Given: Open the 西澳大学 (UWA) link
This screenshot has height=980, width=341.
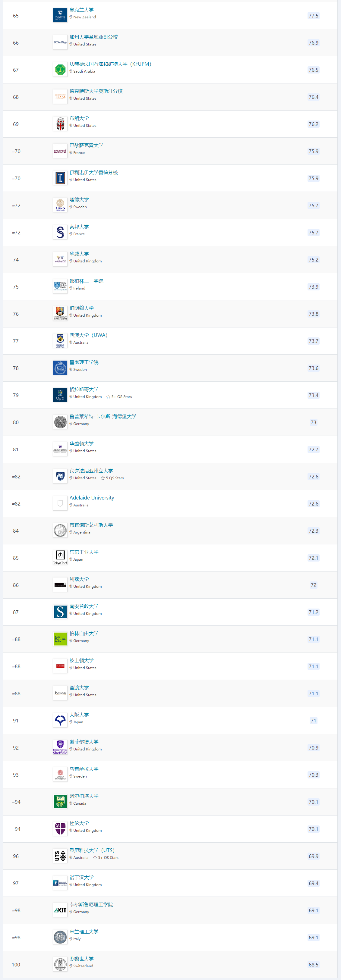Looking at the screenshot, I should pos(88,335).
